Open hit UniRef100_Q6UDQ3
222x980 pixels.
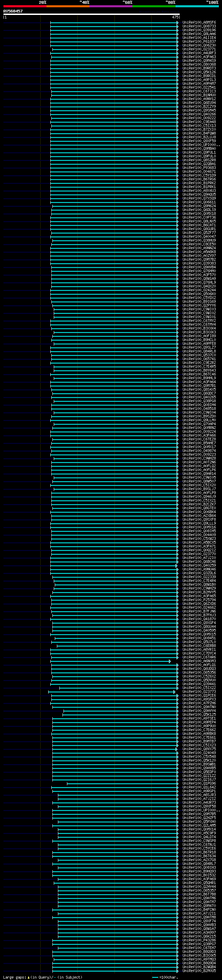pyautogui.click(x=199, y=669)
